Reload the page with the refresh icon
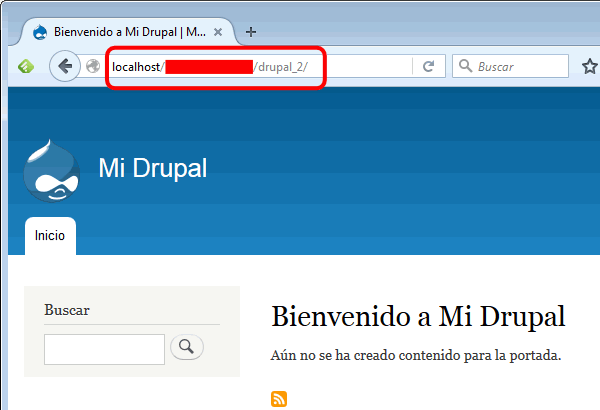 pyautogui.click(x=429, y=66)
